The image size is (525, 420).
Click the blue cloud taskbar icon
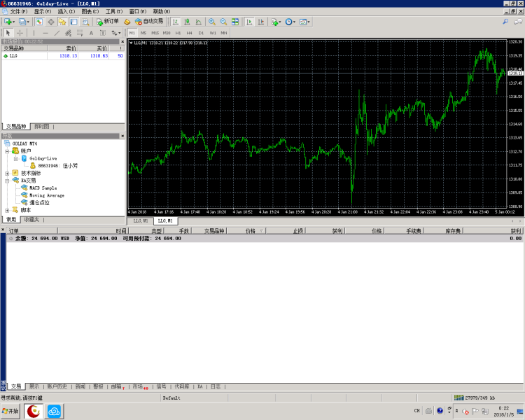pyautogui.click(x=54, y=411)
